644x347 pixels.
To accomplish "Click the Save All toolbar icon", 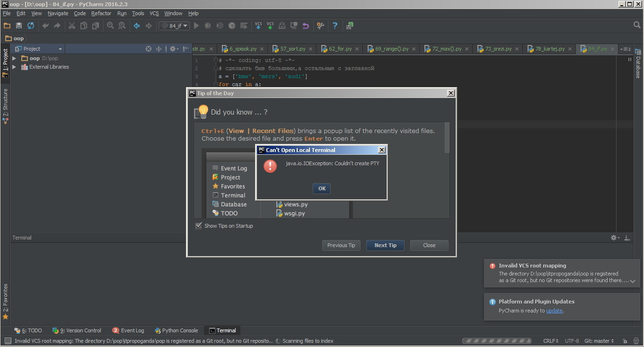I will (x=19, y=26).
